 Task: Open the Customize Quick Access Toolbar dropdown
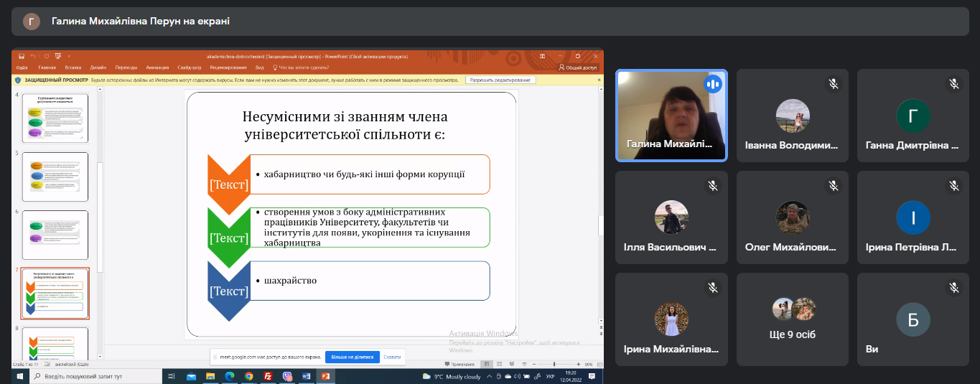(69, 56)
